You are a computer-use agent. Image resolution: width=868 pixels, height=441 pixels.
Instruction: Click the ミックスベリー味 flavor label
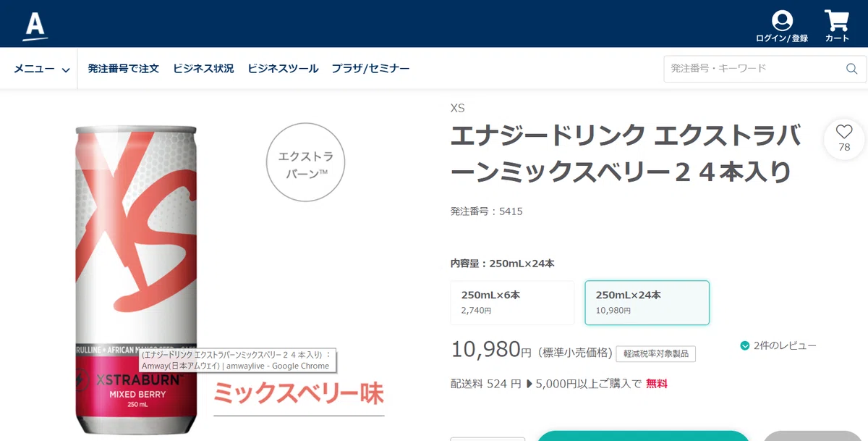click(x=299, y=393)
